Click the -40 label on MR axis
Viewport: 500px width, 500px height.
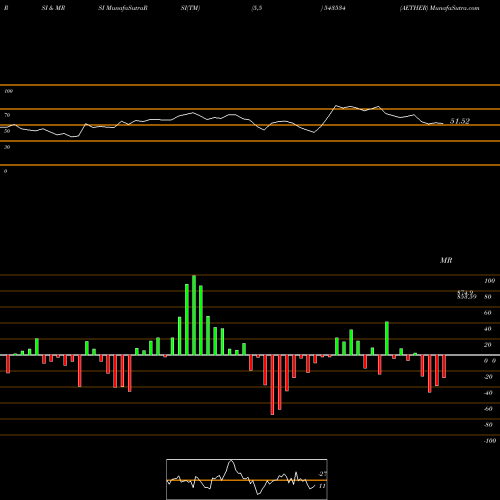pos(488,393)
